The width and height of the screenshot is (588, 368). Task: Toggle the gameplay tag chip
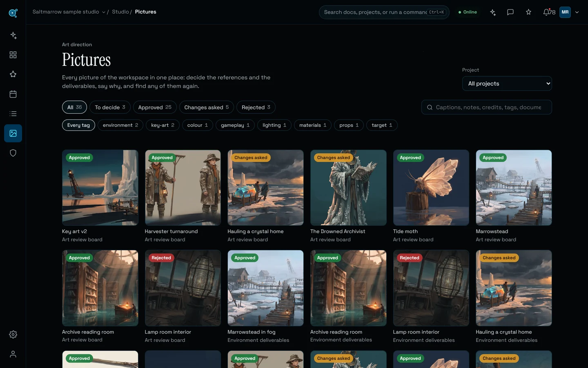pos(235,125)
